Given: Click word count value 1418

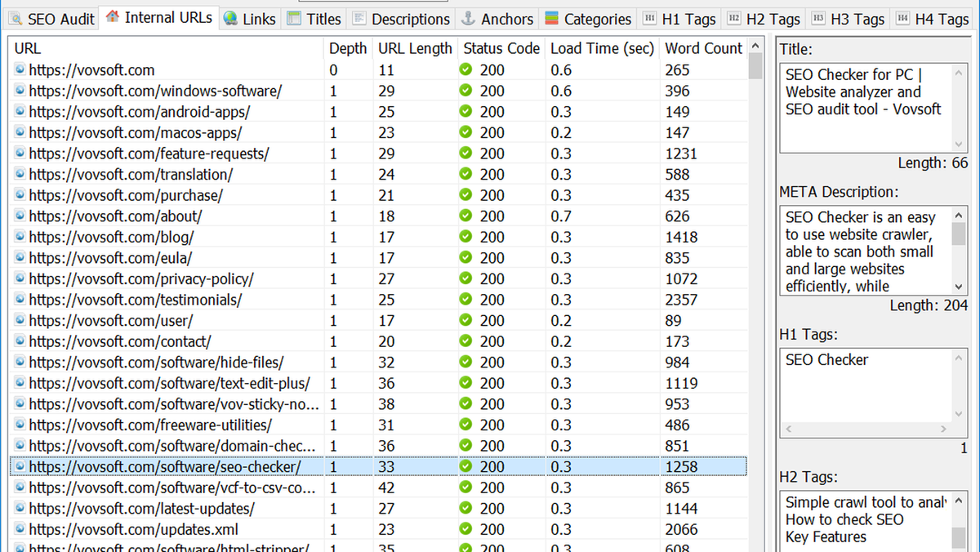Looking at the screenshot, I should click(681, 237).
